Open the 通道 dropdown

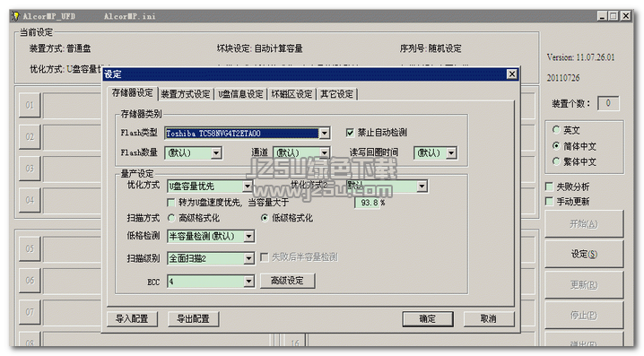coord(325,153)
